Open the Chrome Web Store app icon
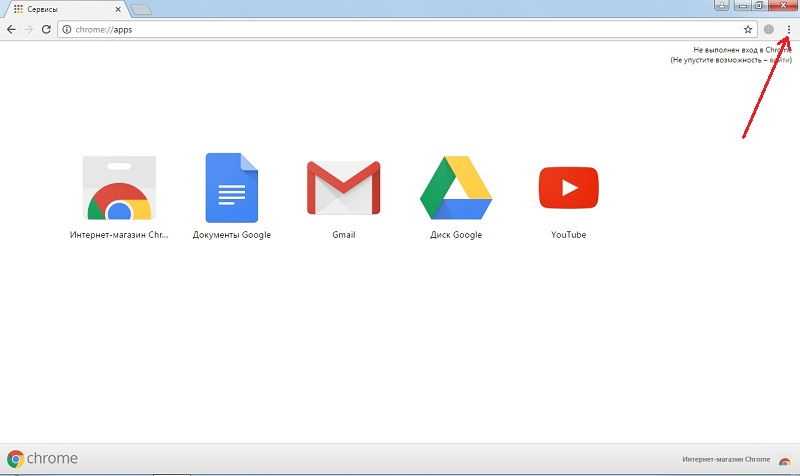This screenshot has width=800, height=476. click(x=119, y=188)
